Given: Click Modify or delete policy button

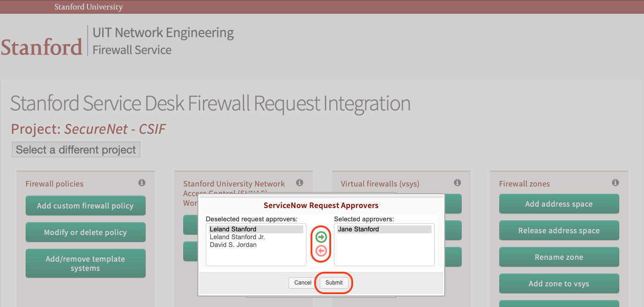Looking at the screenshot, I should [x=86, y=232].
